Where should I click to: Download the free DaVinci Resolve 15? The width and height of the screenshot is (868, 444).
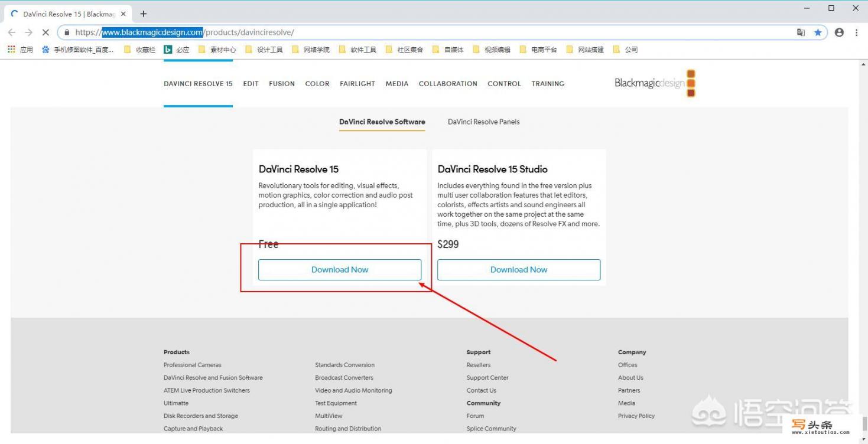pos(340,270)
